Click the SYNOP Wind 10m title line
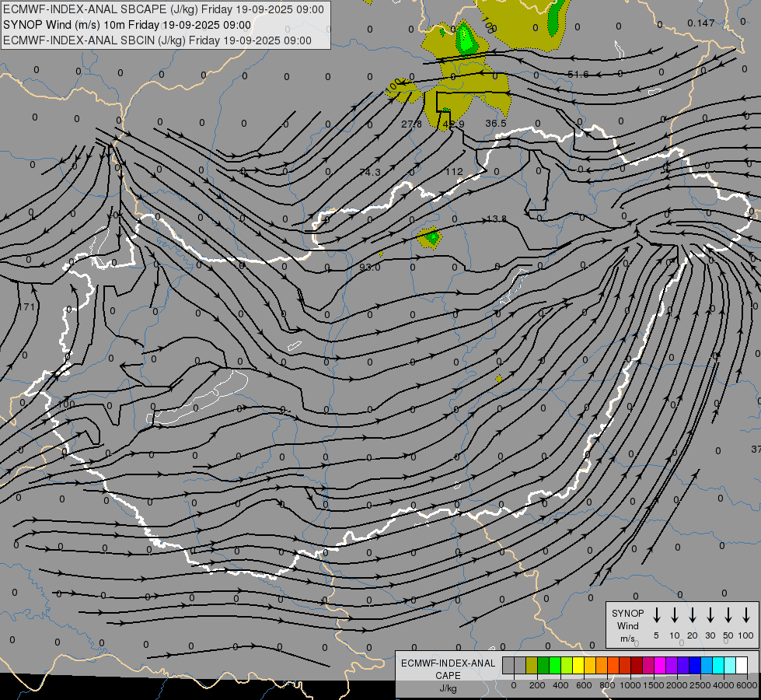The width and height of the screenshot is (761, 700). coord(127,25)
